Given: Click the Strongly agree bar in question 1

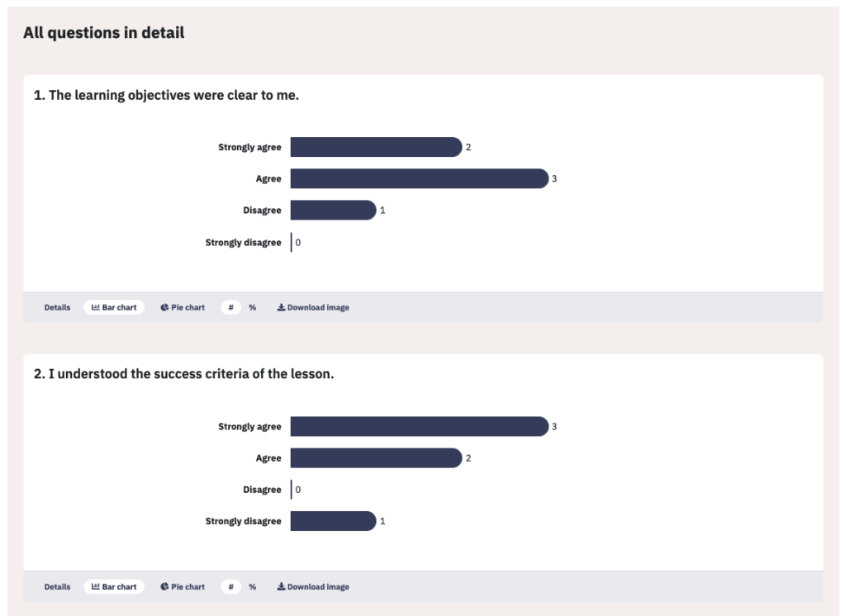Looking at the screenshot, I should pos(376,147).
